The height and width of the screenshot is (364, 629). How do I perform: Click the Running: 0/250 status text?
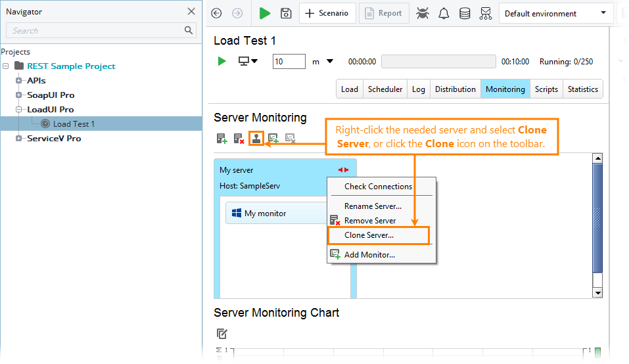[566, 61]
